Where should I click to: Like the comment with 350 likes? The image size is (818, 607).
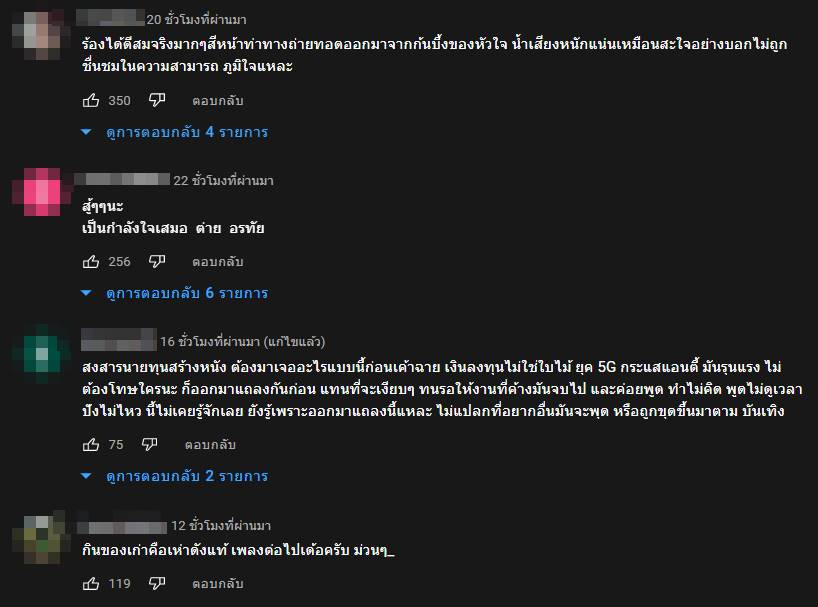tap(91, 101)
